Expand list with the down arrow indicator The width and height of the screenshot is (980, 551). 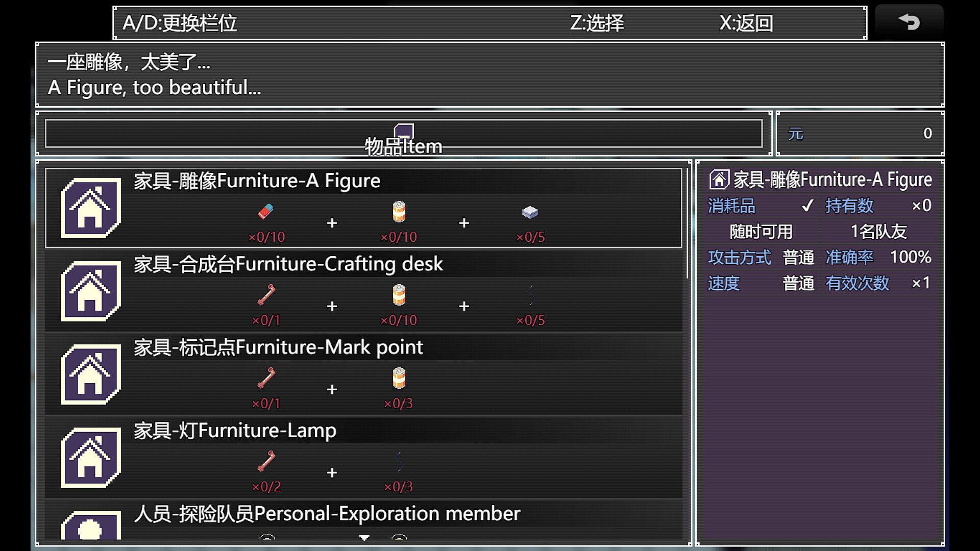click(x=364, y=538)
